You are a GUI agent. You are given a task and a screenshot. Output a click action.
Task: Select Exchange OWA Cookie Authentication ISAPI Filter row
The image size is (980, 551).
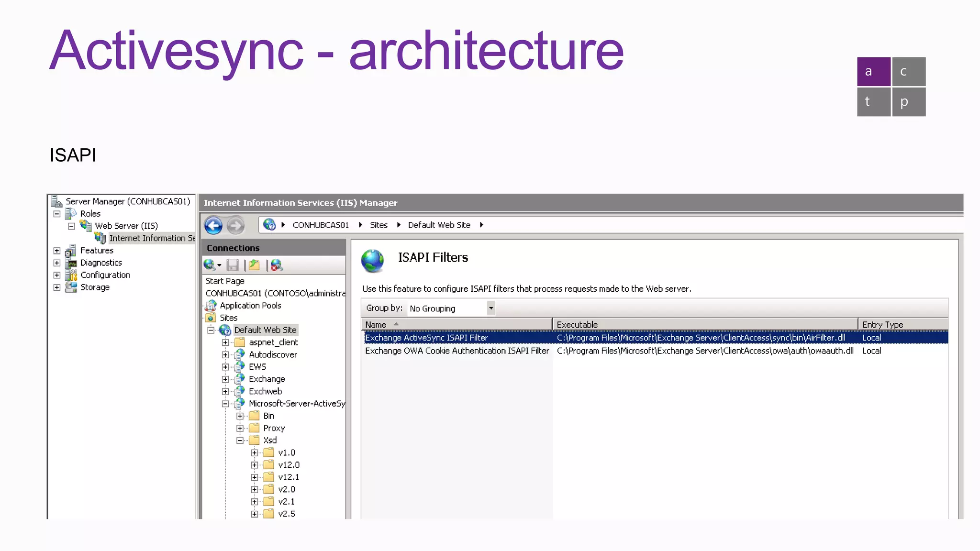click(655, 351)
